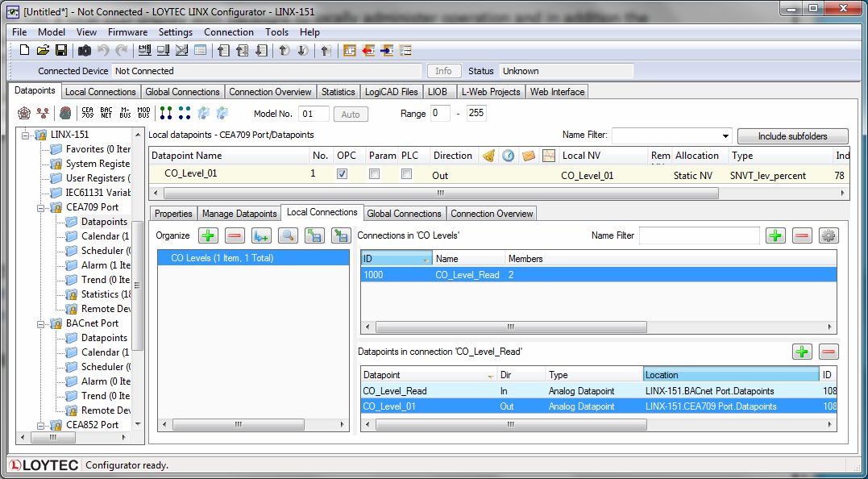868x479 pixels.
Task: Check the PLC checkbox for CO_Level_01
Action: click(x=406, y=174)
